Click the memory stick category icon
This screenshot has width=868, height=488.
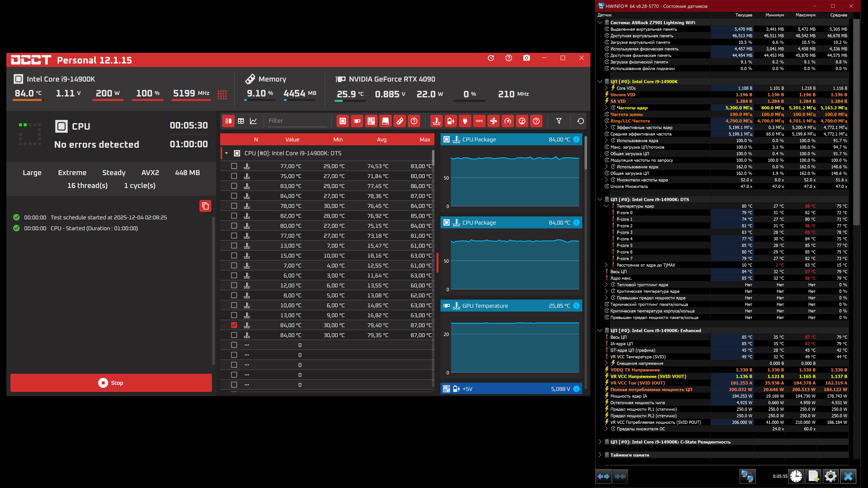click(400, 121)
